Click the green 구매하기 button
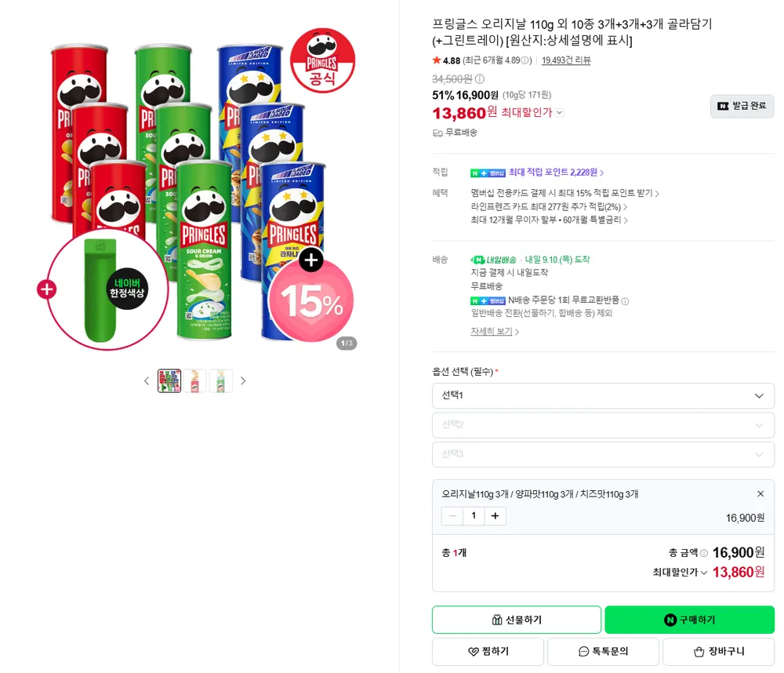Image resolution: width=784 pixels, height=673 pixels. (689, 620)
